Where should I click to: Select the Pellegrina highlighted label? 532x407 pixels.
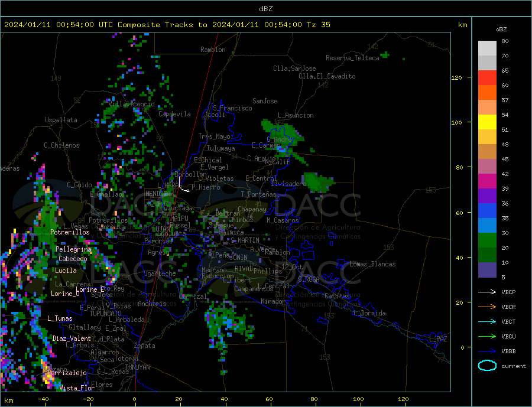click(73, 249)
